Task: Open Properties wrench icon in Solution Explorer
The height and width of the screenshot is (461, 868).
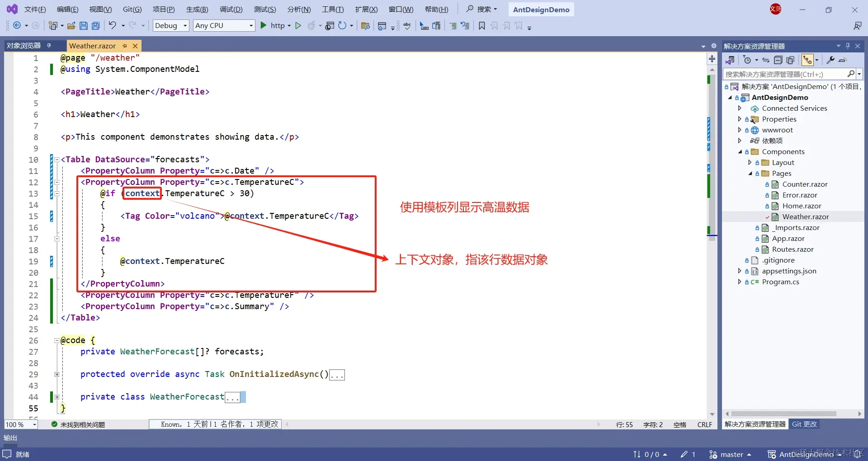Action: pos(830,60)
